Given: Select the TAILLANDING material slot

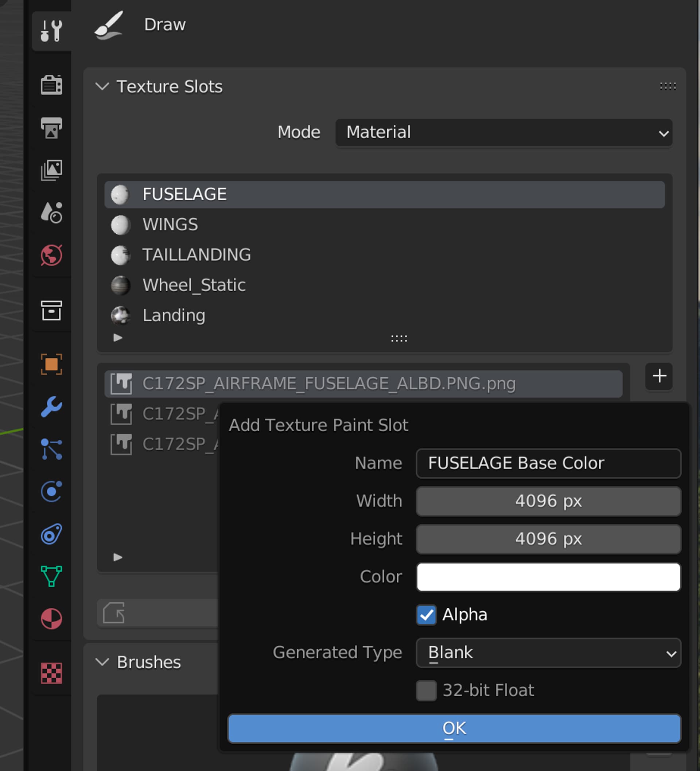Looking at the screenshot, I should [384, 255].
